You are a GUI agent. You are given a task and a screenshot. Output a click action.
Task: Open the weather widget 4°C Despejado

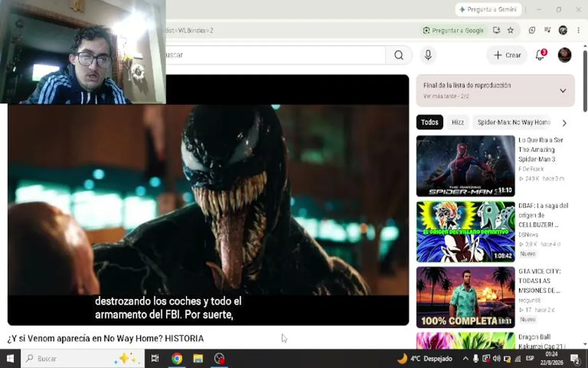425,359
